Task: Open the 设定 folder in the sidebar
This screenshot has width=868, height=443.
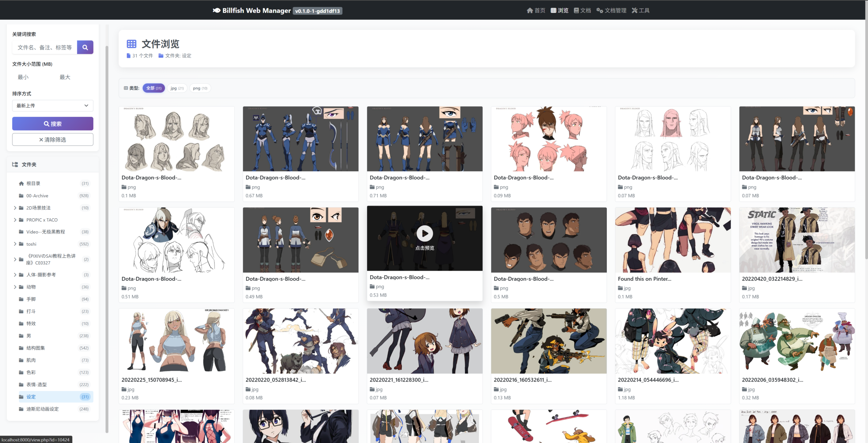Action: coord(31,397)
